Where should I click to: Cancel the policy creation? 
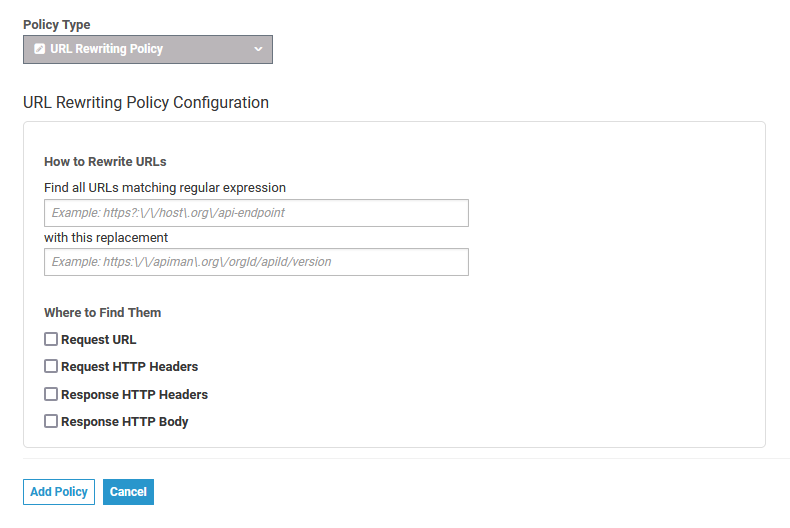128,492
